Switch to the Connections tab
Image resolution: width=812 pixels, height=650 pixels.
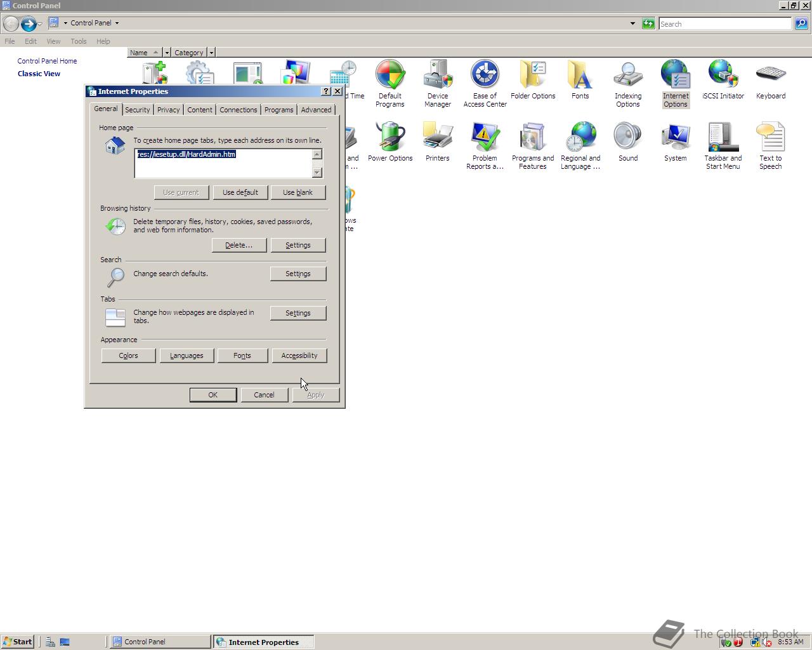(239, 110)
